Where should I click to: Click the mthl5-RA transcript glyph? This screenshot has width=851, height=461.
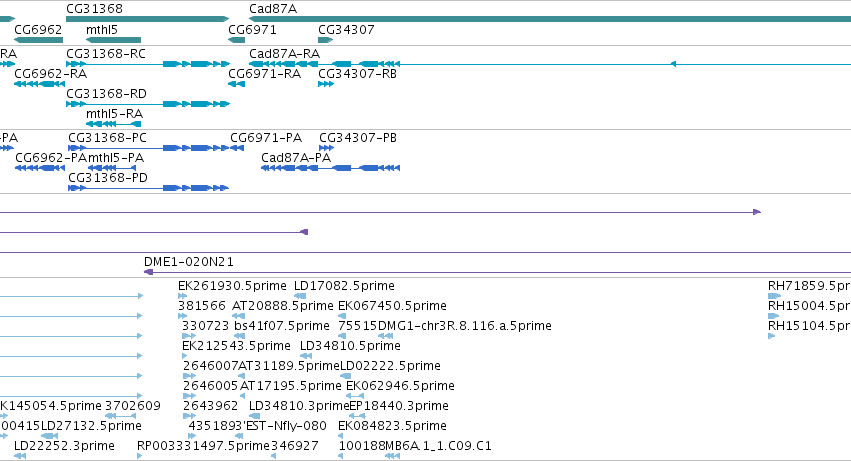coord(113,124)
